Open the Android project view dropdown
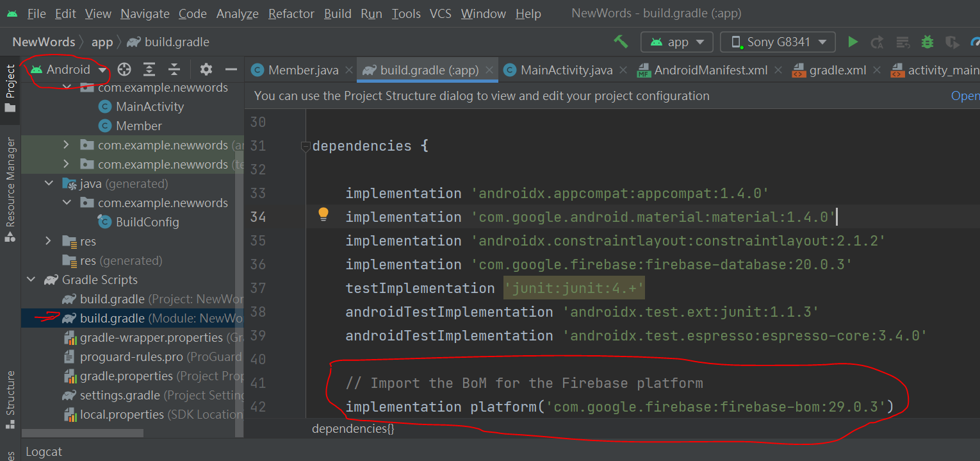Image resolution: width=980 pixels, height=461 pixels. [x=69, y=69]
